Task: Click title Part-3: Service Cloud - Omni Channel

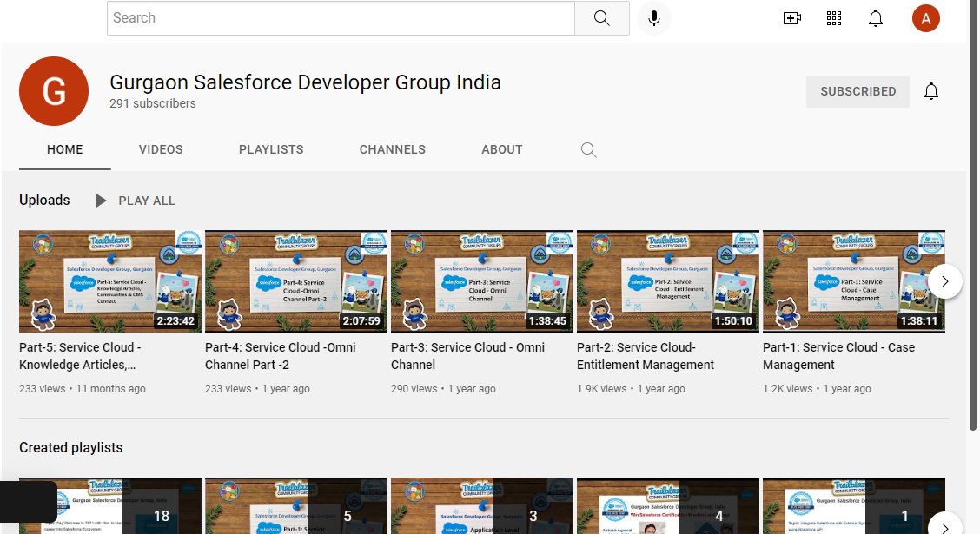Action: pos(468,356)
